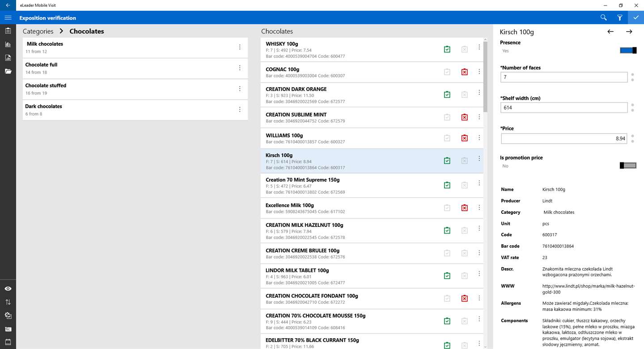Go to previous product with left arrow

610,32
